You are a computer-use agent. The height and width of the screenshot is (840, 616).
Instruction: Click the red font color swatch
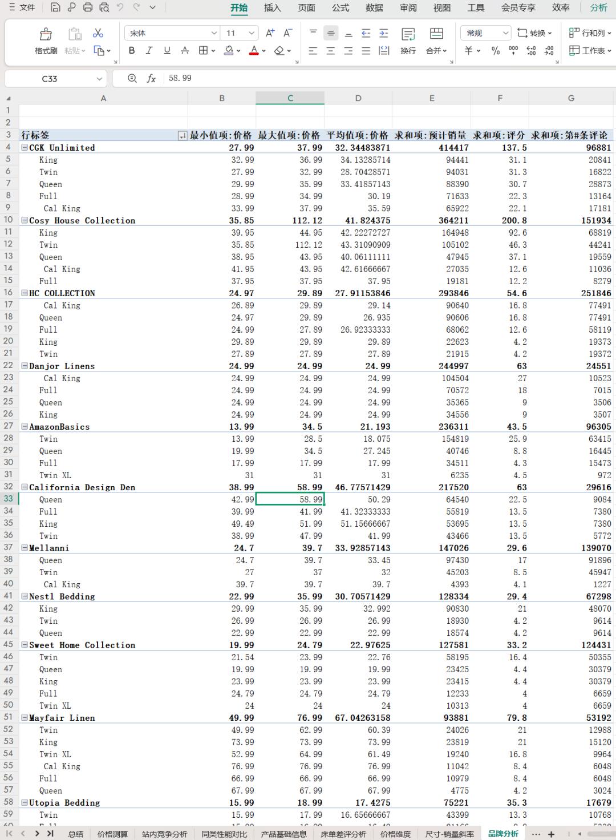click(x=254, y=51)
